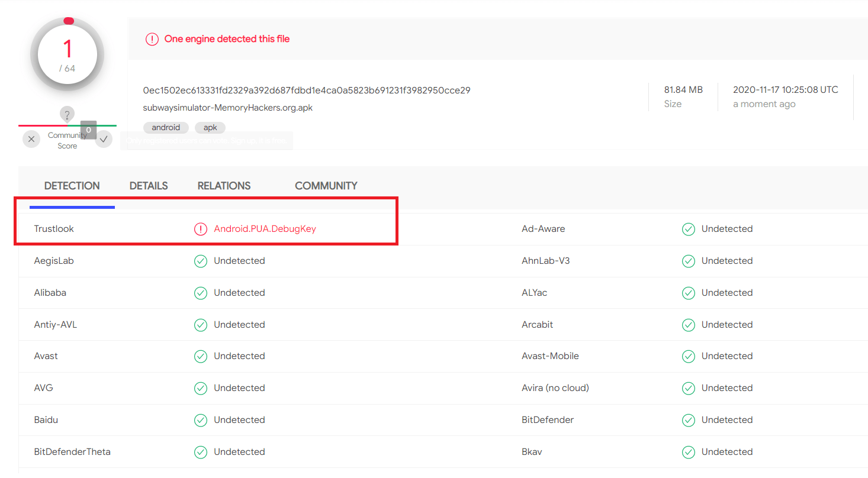Viewport: 868px width, 478px height.
Task: Click the community score upvote checkmark button
Action: 104,139
